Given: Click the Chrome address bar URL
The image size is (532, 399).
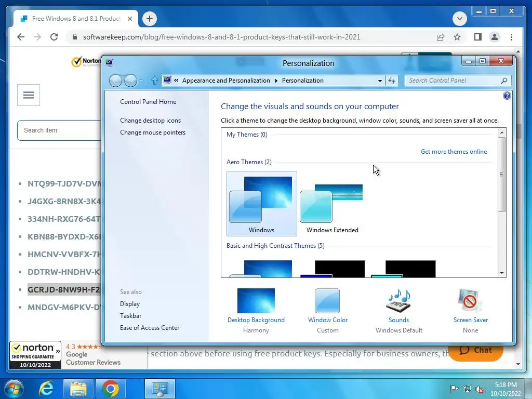Looking at the screenshot, I should click(221, 37).
